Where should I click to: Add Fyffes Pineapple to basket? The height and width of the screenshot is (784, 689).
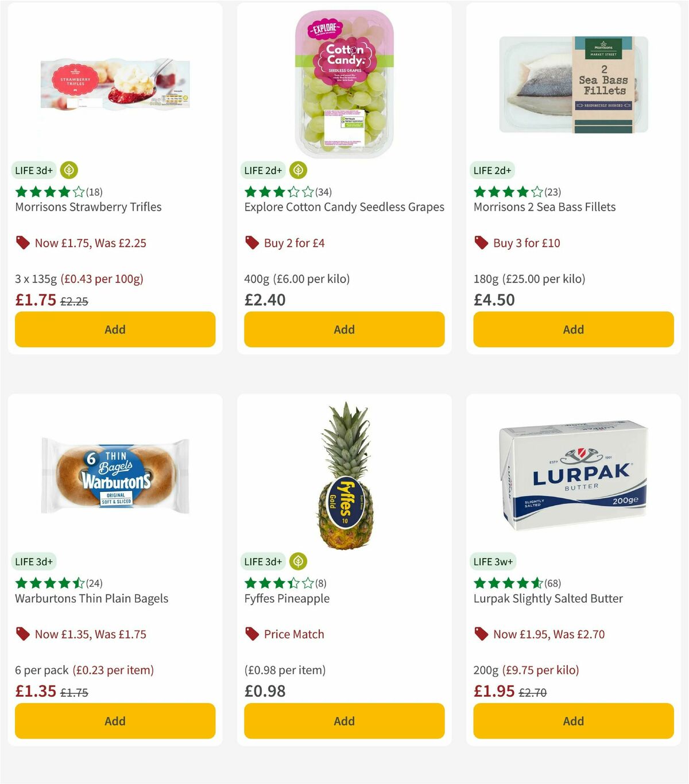coord(343,721)
